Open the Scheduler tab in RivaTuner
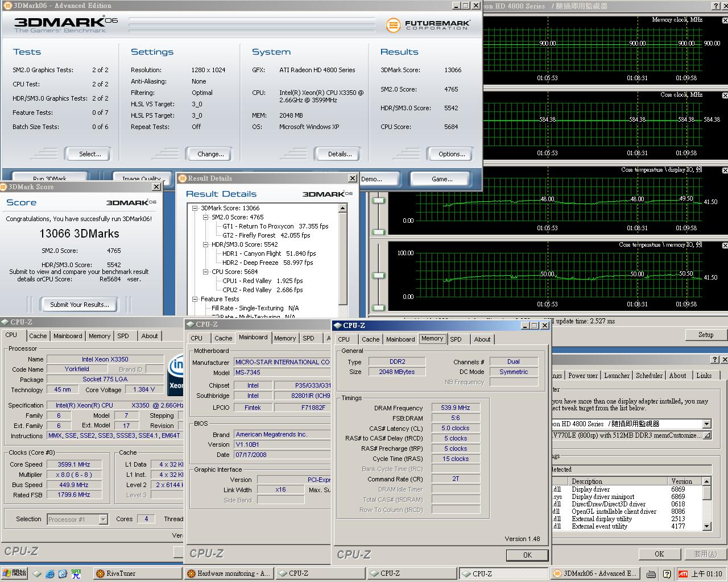Screen dimensions: 728x582 click(x=650, y=376)
